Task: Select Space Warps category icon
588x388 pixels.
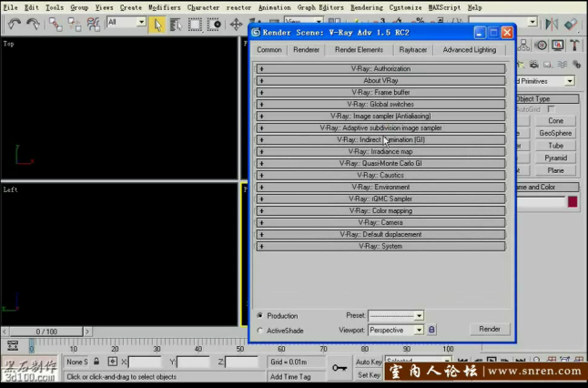Action: tap(563, 65)
